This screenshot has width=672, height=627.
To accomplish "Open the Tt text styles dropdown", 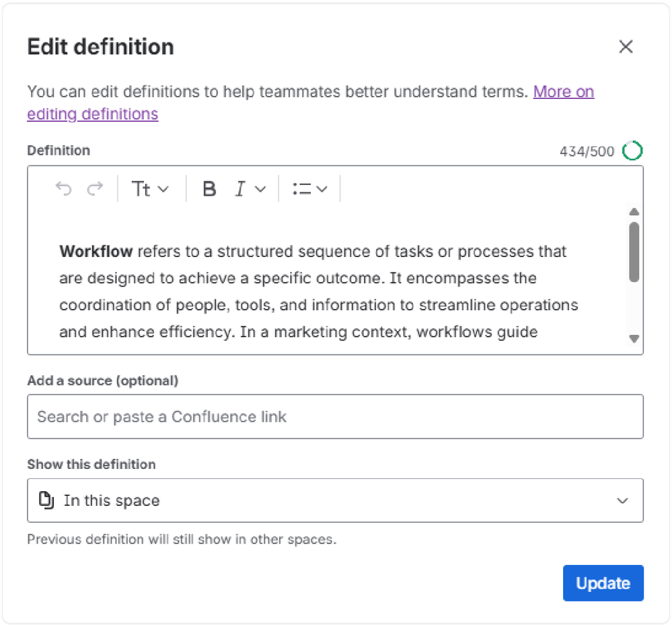I will tap(150, 190).
